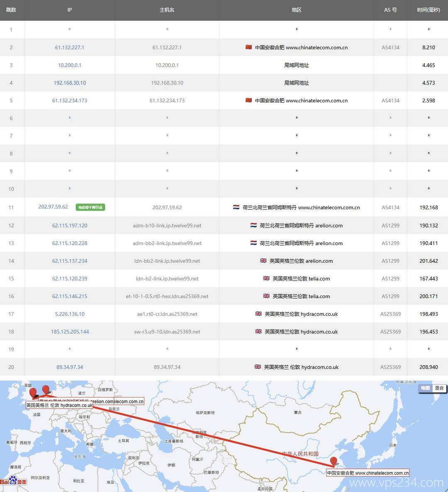The width and height of the screenshot is (448, 492).
Task: Click the China flag icon in hop 2 row
Action: (x=248, y=47)
